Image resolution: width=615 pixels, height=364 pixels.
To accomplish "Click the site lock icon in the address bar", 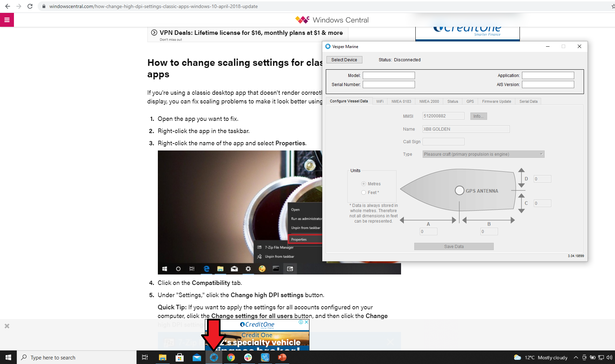I will pos(44,6).
